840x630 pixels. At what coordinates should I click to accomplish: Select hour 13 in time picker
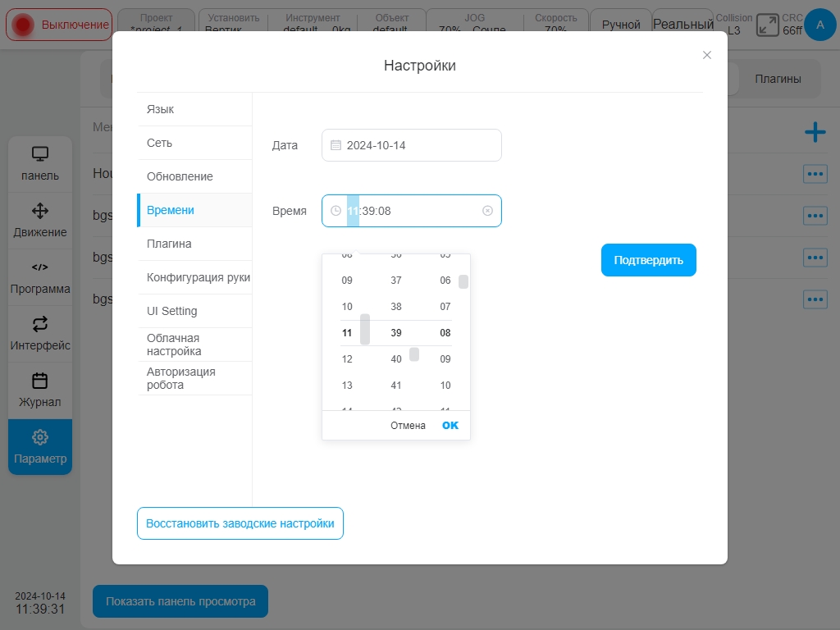[347, 386]
